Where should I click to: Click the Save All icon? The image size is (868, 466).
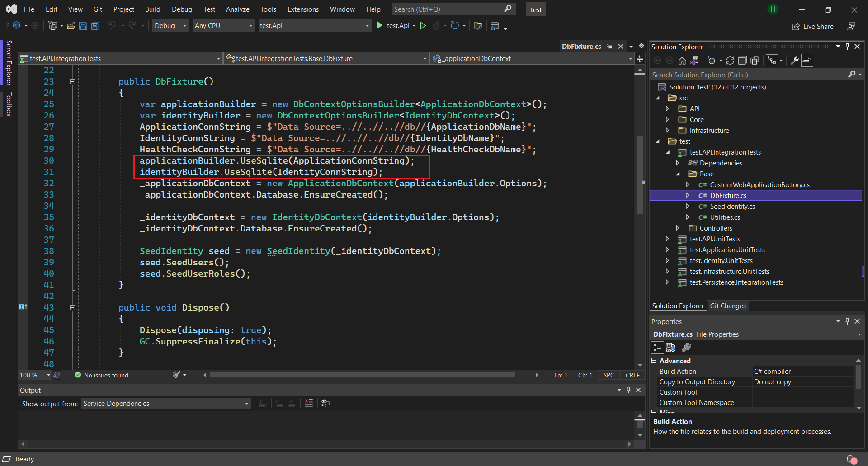click(95, 26)
